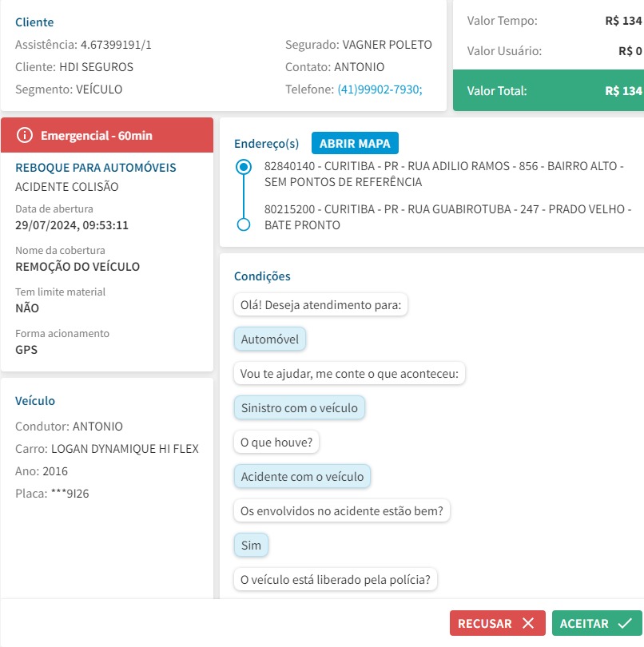The image size is (644, 647).
Task: Open the map with ABRIR MAPA
Action: coord(355,143)
